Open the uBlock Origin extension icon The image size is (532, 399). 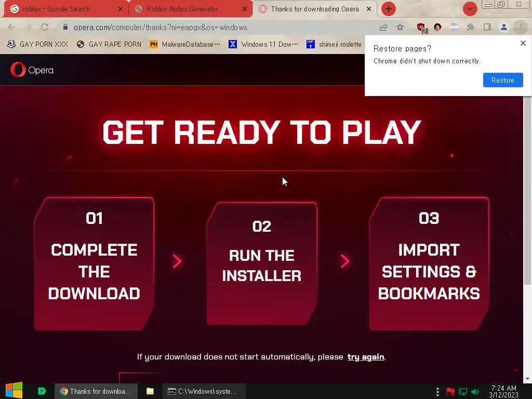click(421, 28)
